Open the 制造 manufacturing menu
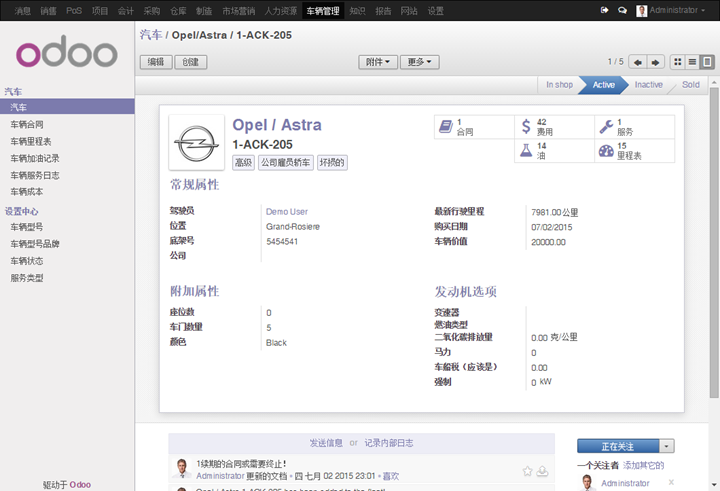This screenshot has width=720, height=491. coord(204,11)
